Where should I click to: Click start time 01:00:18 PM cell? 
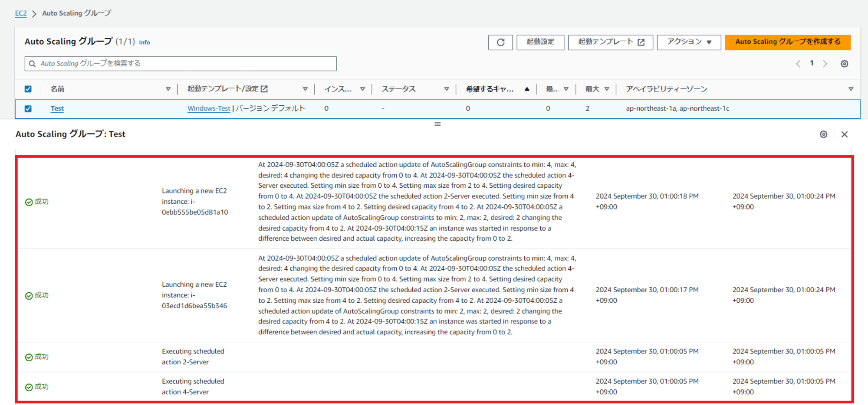[x=647, y=202]
